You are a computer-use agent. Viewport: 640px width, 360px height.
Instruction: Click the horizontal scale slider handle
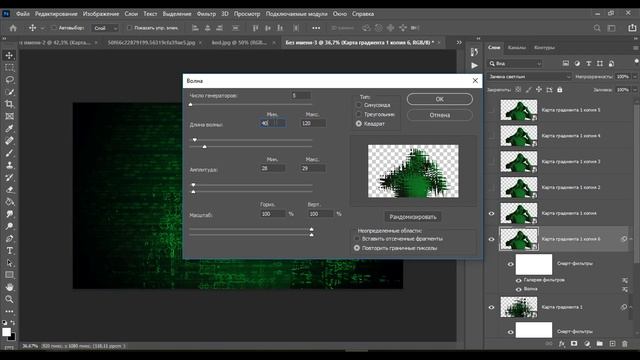tap(311, 229)
